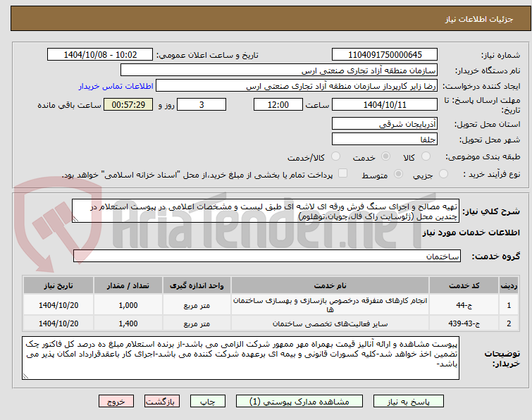Click the deadline time field 12:00
The height and width of the screenshot is (420, 532).
click(278, 104)
